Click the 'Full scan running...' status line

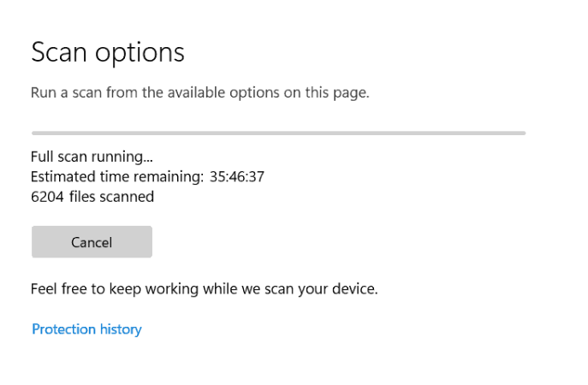[x=92, y=157]
